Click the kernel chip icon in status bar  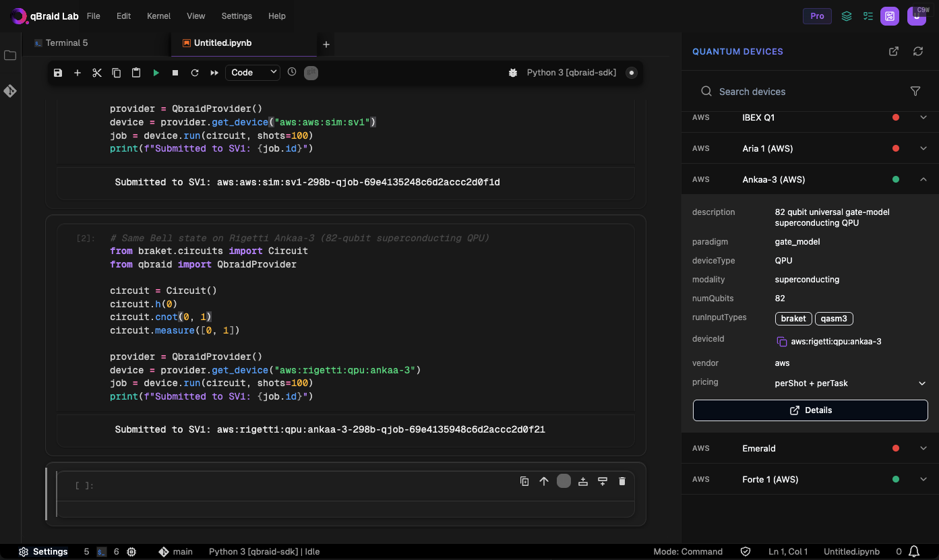pyautogui.click(x=131, y=551)
